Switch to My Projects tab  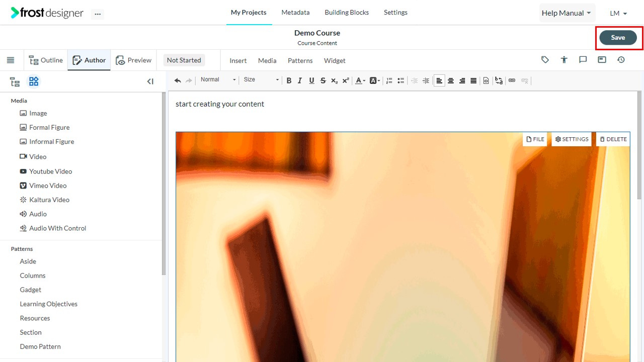click(249, 13)
